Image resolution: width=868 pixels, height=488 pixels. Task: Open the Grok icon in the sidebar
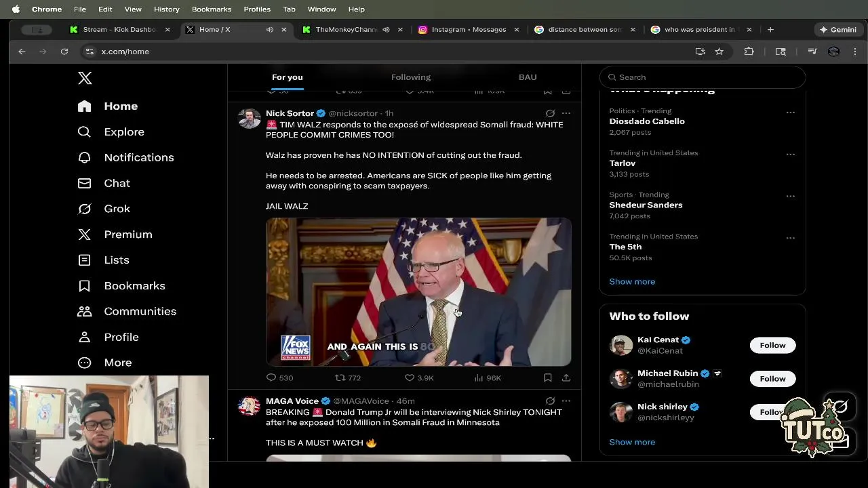pos(84,209)
